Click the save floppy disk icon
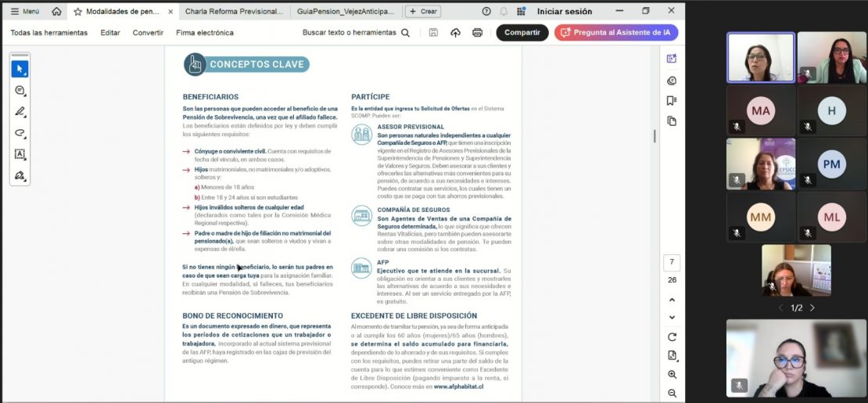The image size is (868, 403). point(433,33)
